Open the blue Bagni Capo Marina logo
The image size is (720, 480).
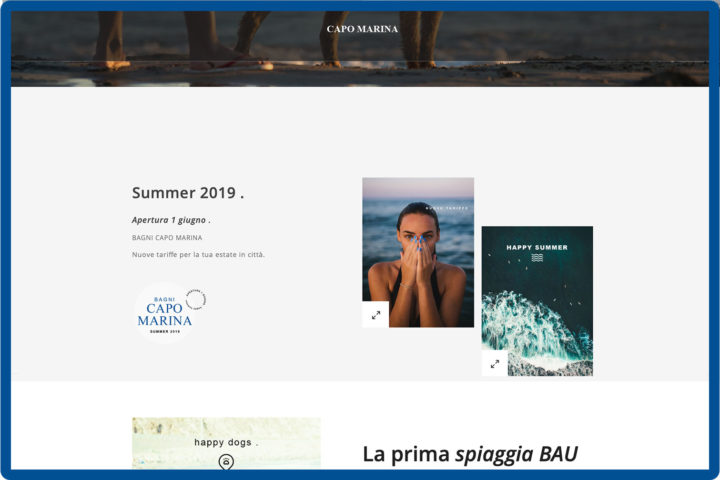(164, 313)
